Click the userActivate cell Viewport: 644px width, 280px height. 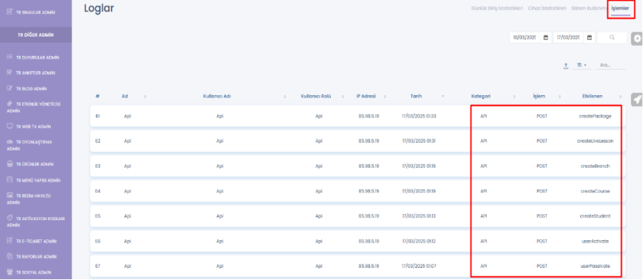pos(595,241)
